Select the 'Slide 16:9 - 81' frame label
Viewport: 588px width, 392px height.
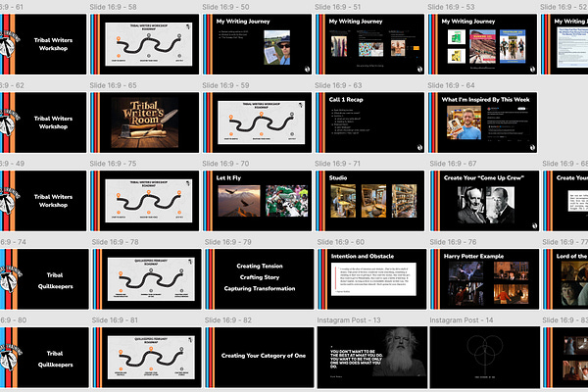(x=115, y=320)
